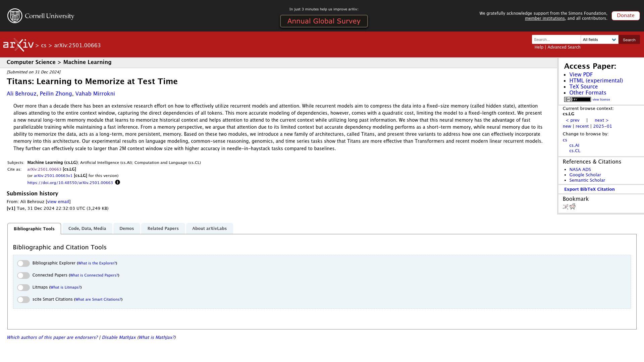
Task: Open Semantic Scholar link
Action: point(587,180)
